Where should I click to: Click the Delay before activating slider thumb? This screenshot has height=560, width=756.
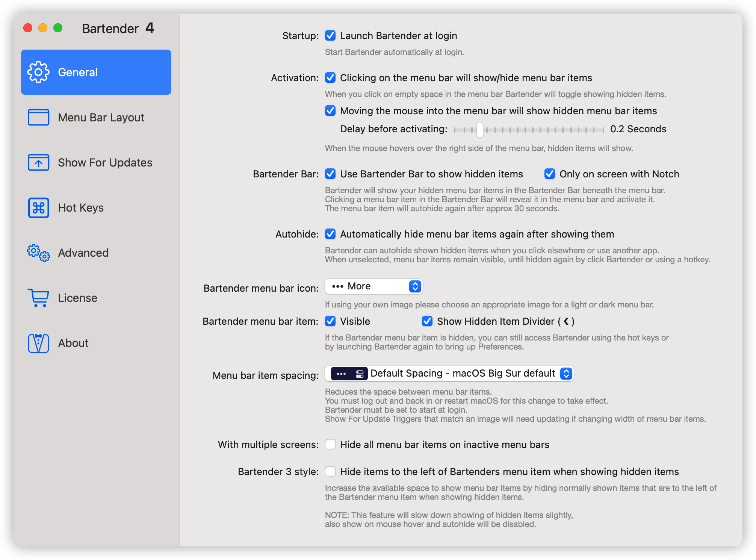(479, 130)
